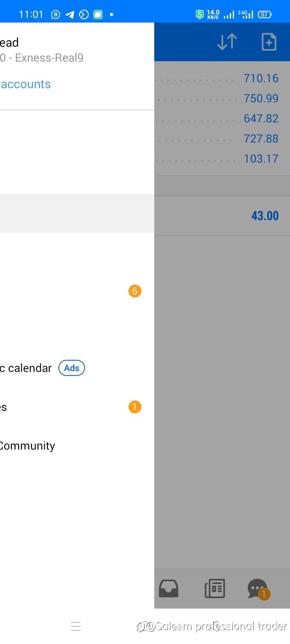Open the chat bubble icon with badge
The image size is (290, 644).
pyautogui.click(x=258, y=589)
